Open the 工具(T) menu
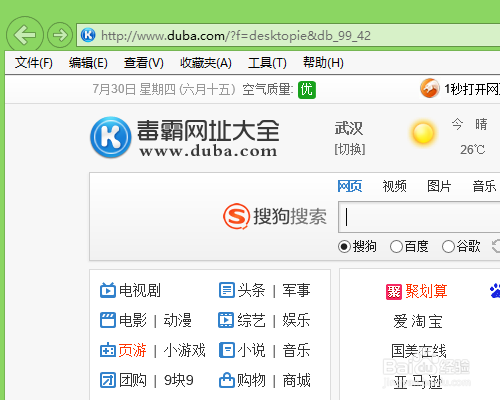This screenshot has width=500, height=400. 267,63
